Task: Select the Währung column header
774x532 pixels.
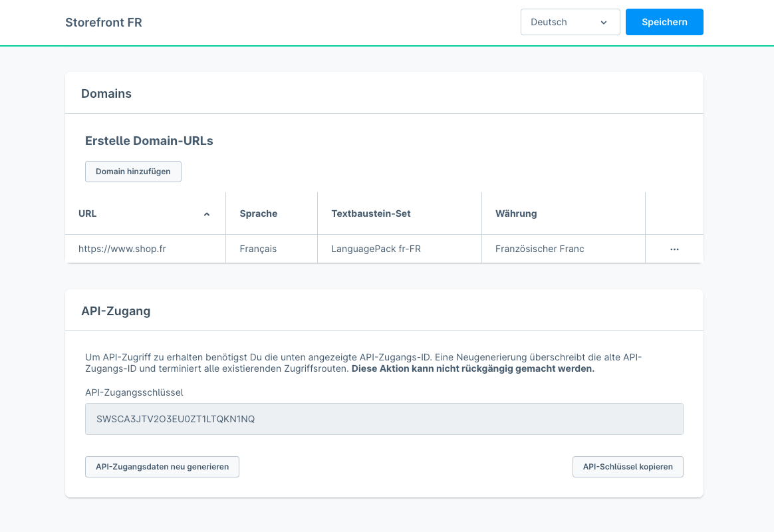Action: 516,213
